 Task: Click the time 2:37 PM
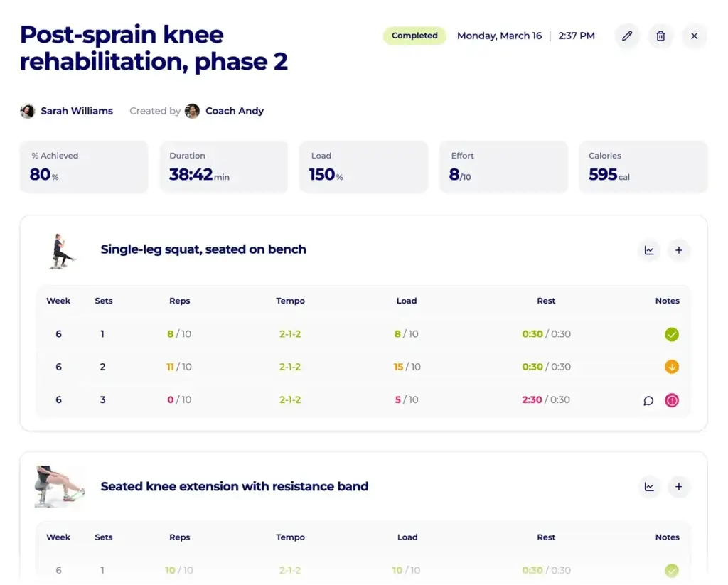pos(576,36)
